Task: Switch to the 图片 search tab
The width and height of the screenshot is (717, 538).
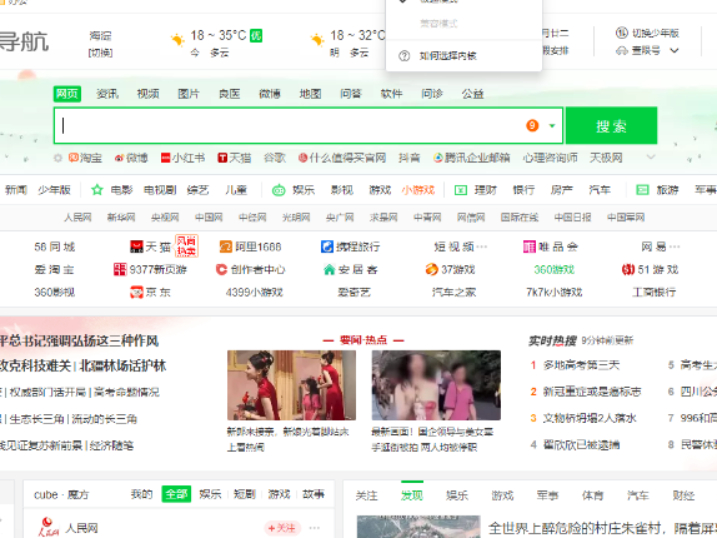Action: [188, 94]
